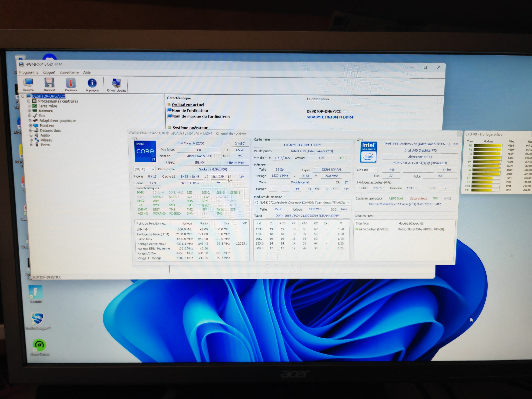This screenshot has width=532, height=399.
Task: Expand the Bus tree node
Action: click(29, 116)
